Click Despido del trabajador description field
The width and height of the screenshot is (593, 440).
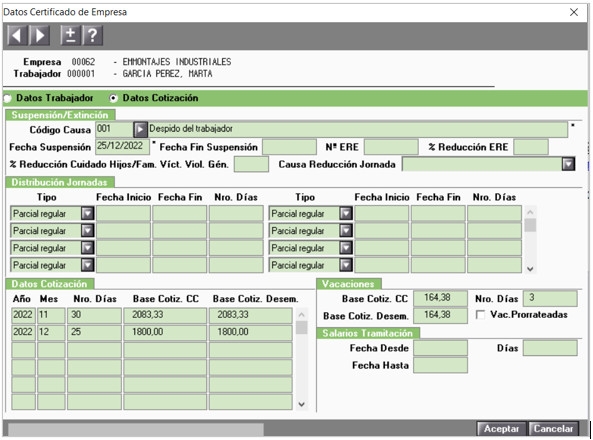click(x=358, y=129)
